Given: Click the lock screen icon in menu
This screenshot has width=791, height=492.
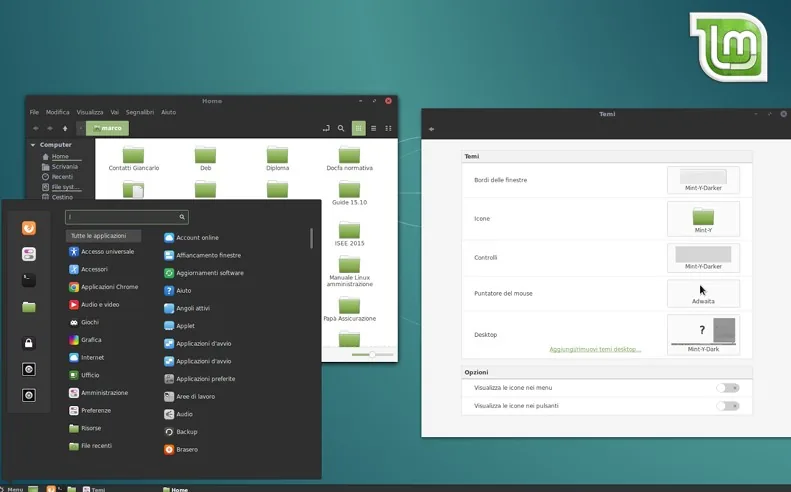Looking at the screenshot, I should pyautogui.click(x=29, y=343).
